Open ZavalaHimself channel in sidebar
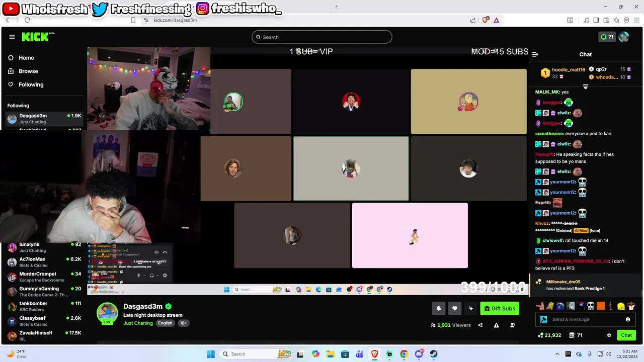644x362 pixels. [x=44, y=335]
